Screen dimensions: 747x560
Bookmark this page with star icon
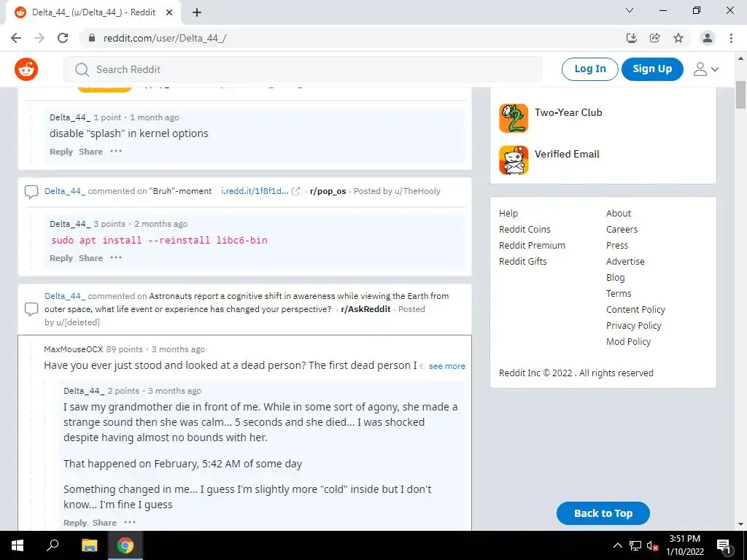tap(678, 38)
